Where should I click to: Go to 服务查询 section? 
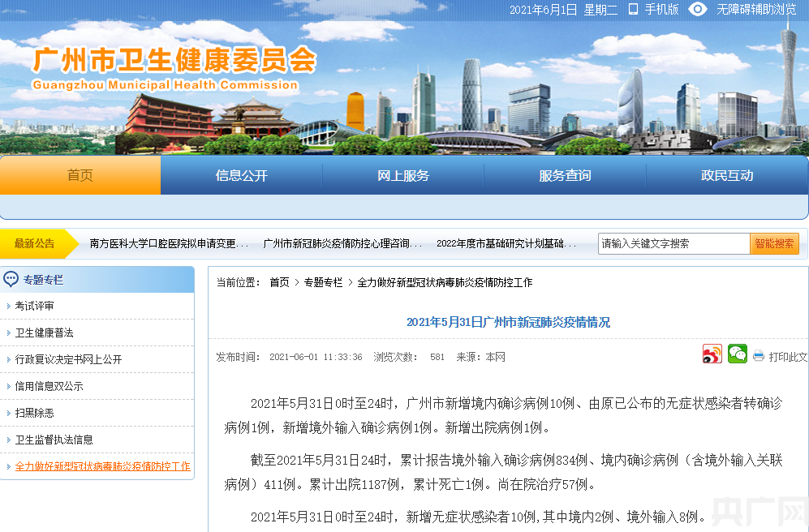[x=565, y=175]
